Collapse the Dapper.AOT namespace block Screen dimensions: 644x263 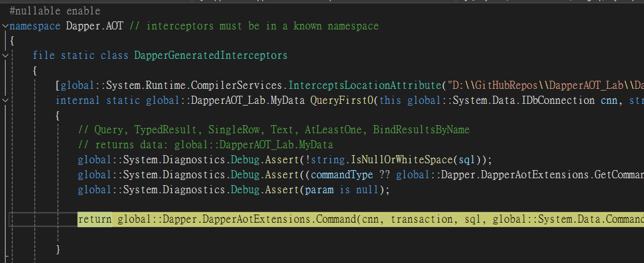(x=5, y=26)
